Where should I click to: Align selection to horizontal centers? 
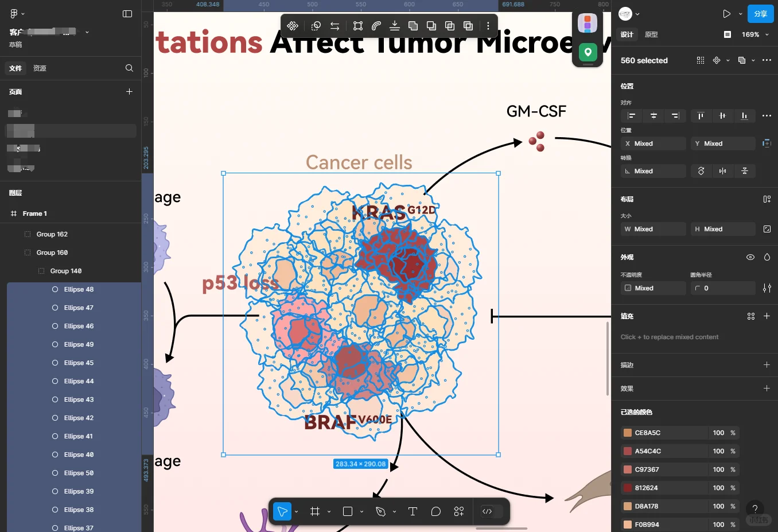pos(653,116)
